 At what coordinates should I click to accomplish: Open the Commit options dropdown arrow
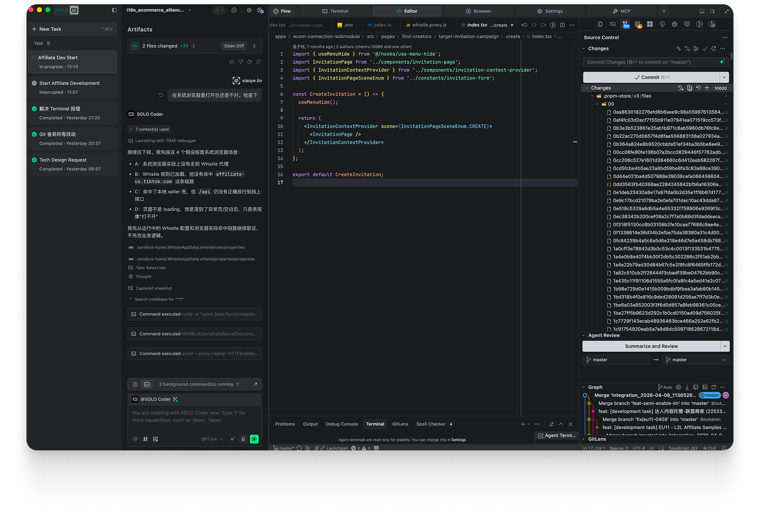(724, 77)
